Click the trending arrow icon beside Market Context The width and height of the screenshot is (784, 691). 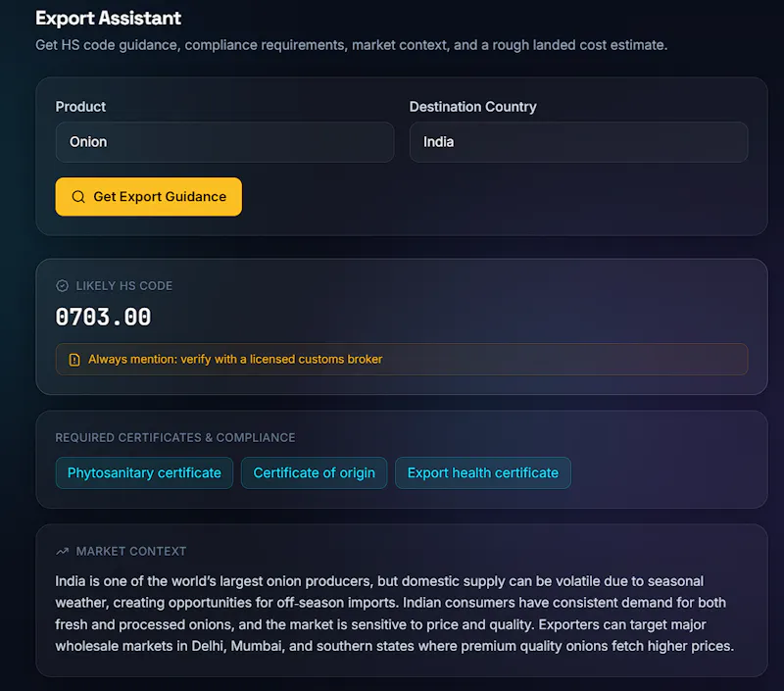pos(62,552)
